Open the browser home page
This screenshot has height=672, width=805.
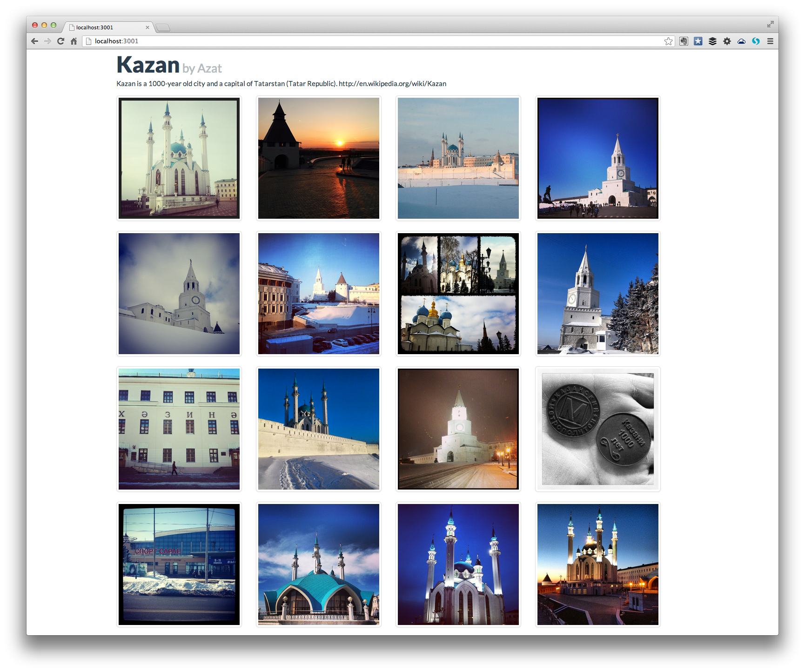coord(74,41)
